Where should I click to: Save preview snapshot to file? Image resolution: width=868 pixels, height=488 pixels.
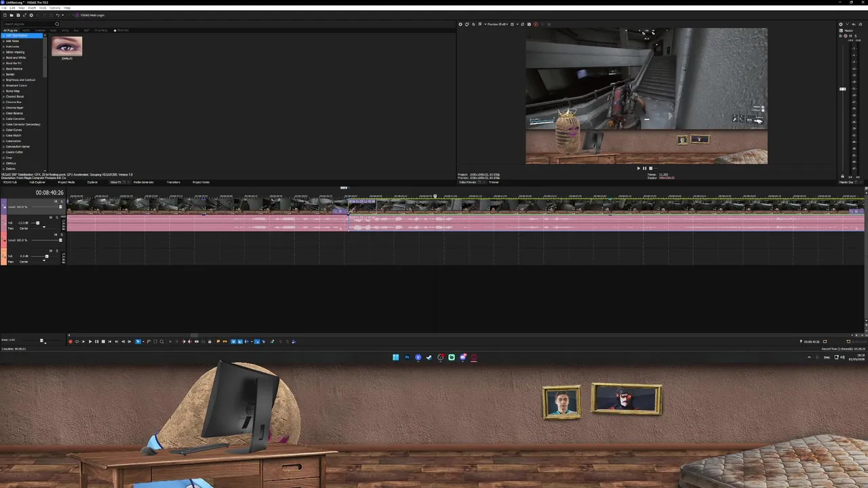tap(529, 24)
